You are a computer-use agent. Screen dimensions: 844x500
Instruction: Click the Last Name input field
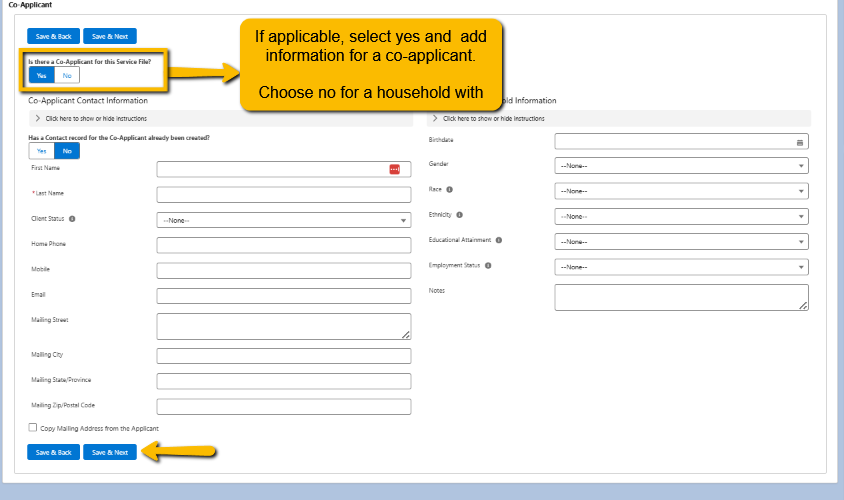284,194
